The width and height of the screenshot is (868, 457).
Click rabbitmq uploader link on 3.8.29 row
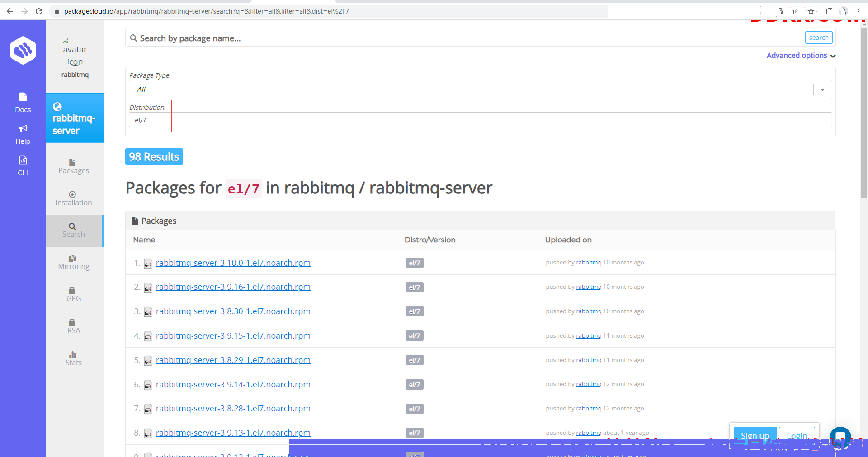pos(589,360)
